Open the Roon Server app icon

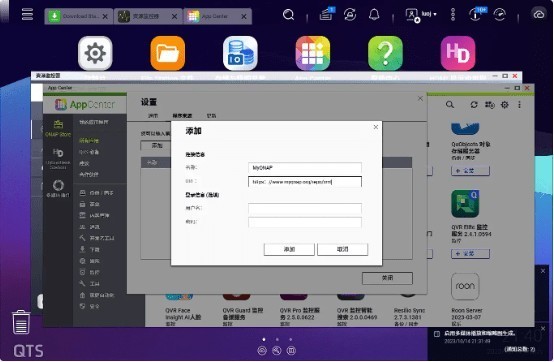pyautogui.click(x=465, y=286)
